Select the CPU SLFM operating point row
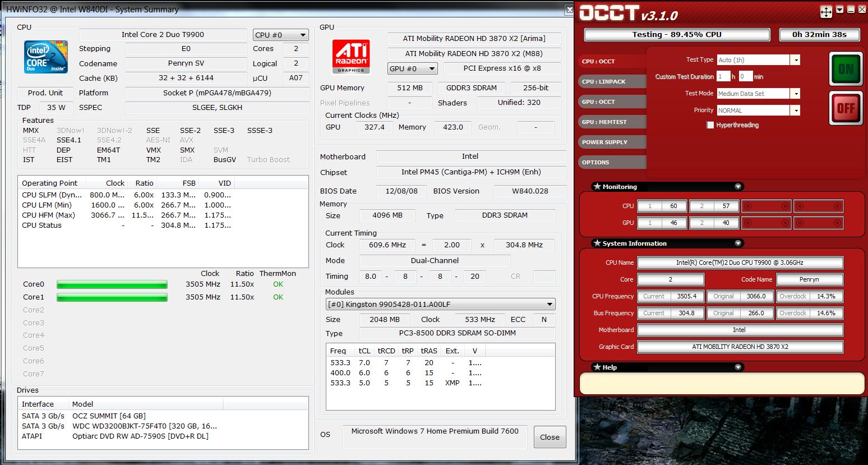Viewport: 868px width, 465px height. coord(126,195)
